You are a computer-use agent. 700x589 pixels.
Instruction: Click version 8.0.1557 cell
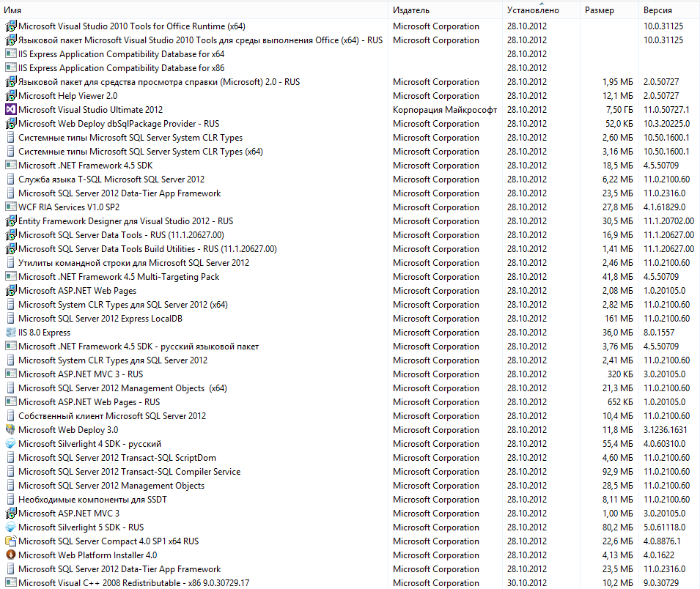(659, 333)
